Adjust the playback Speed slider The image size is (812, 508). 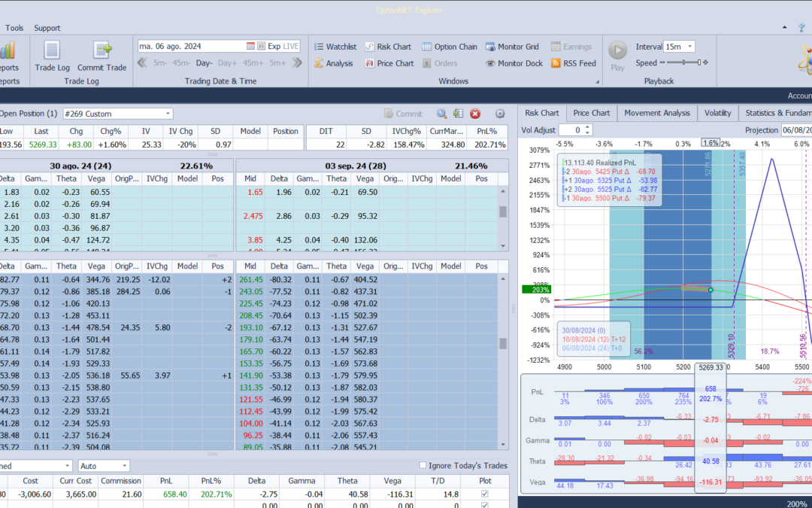[683, 62]
